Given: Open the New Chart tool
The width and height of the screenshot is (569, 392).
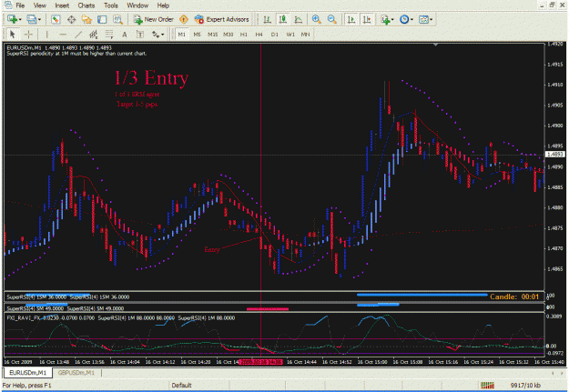Looking at the screenshot, I should click(12, 19).
